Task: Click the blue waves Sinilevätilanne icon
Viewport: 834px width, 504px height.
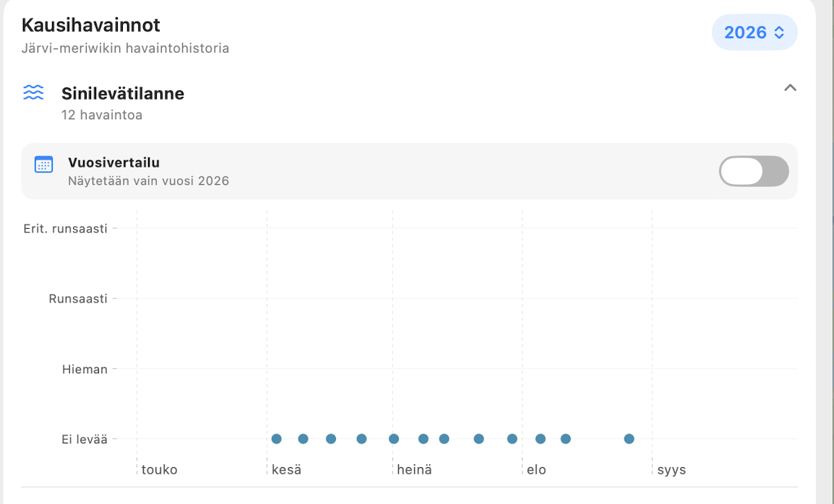Action: (x=33, y=92)
